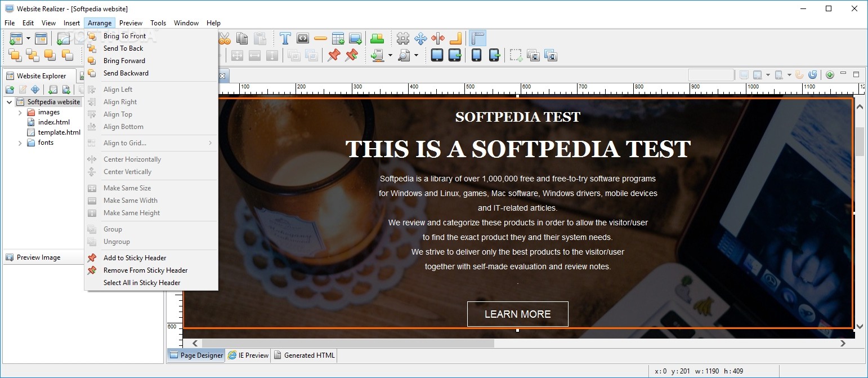
Task: Click the publish to server icon
Action: point(377,55)
